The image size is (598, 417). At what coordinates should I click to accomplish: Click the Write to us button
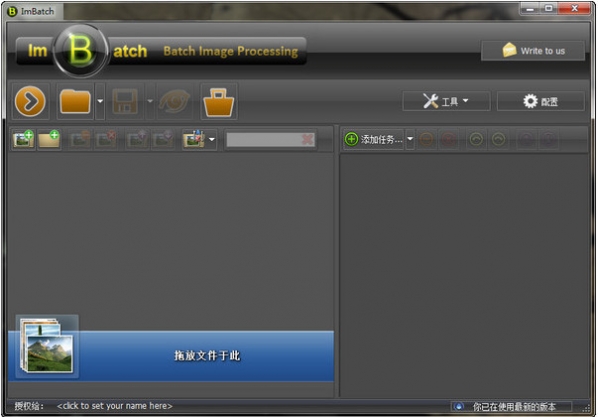[x=533, y=51]
